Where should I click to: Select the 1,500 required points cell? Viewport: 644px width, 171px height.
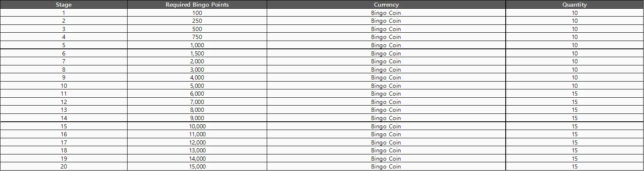[197, 53]
